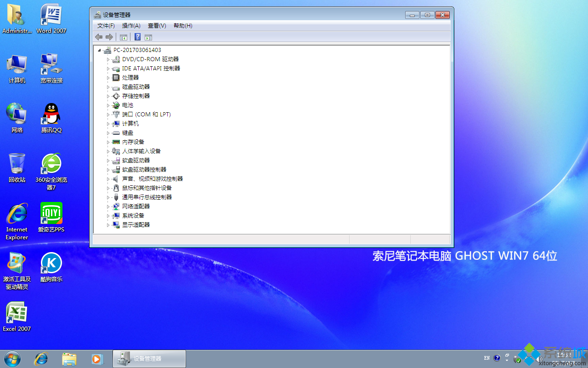The image size is (588, 368).
Task: Open Help via the blue question mark toolbar icon
Action: [137, 37]
